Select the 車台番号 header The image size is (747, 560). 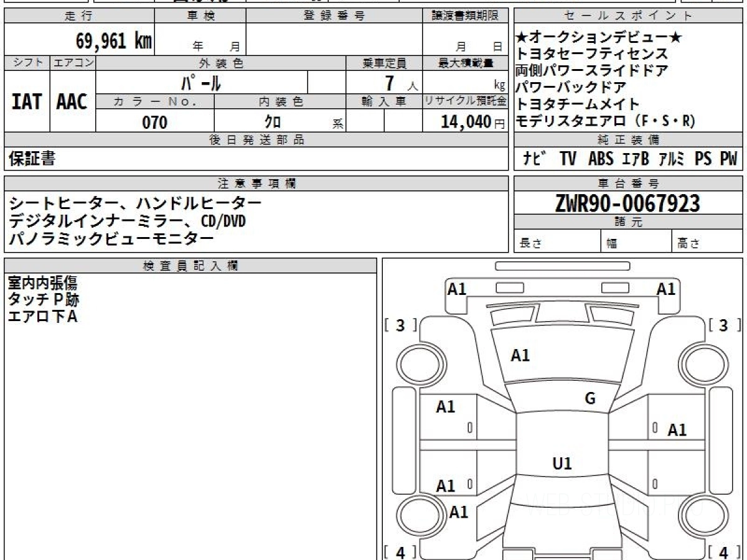pos(628,183)
